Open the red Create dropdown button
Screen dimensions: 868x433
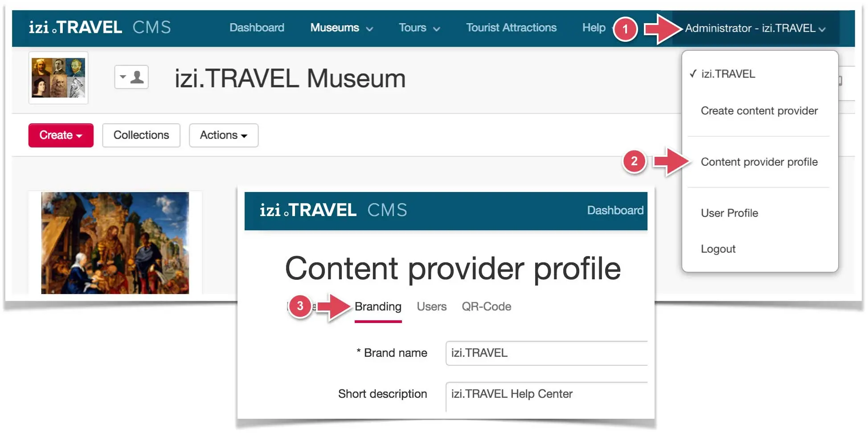click(61, 135)
